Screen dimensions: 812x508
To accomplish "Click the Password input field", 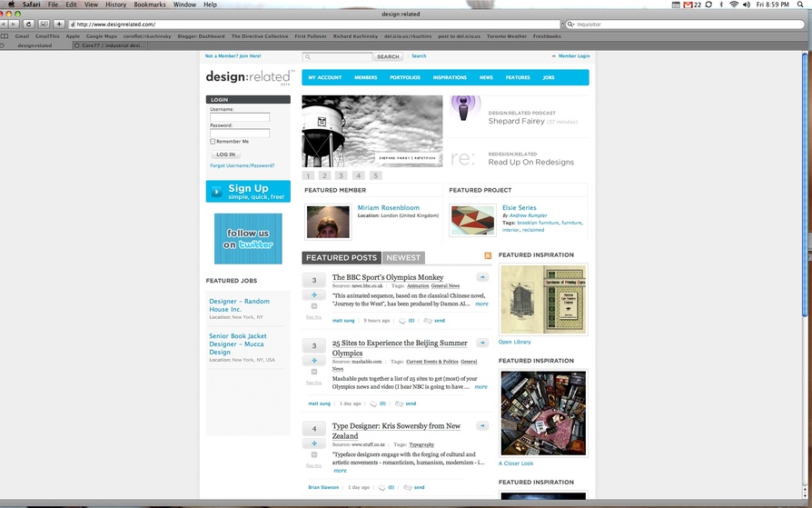I will coord(240,134).
